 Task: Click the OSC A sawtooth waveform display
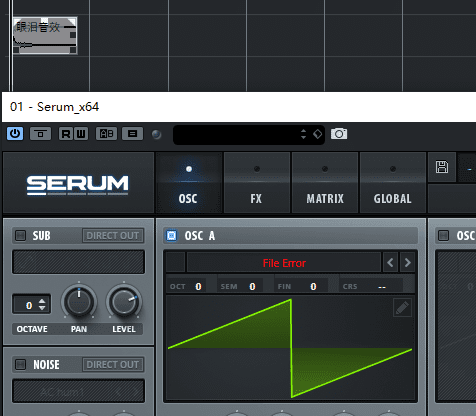tap(290, 348)
